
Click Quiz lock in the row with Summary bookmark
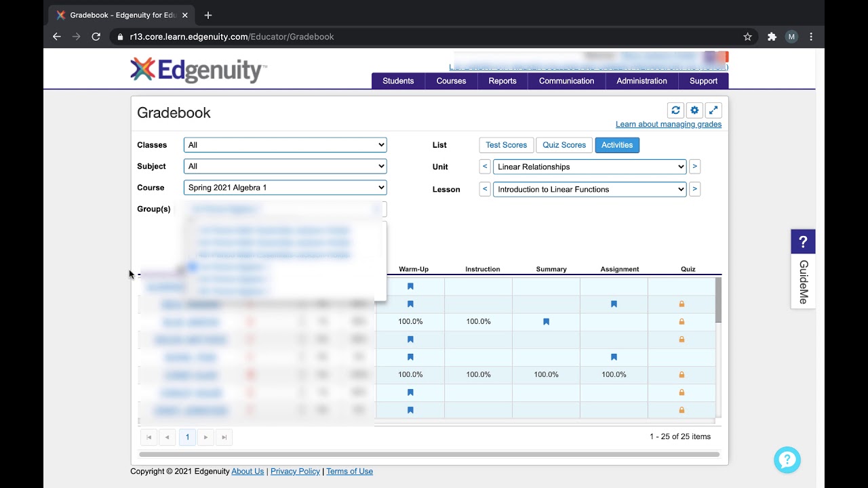[x=682, y=322]
